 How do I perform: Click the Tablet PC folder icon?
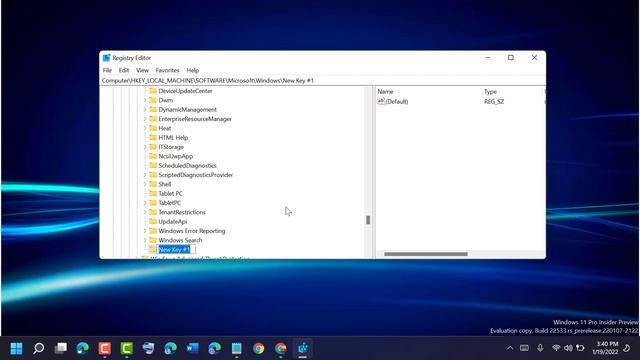(x=153, y=193)
